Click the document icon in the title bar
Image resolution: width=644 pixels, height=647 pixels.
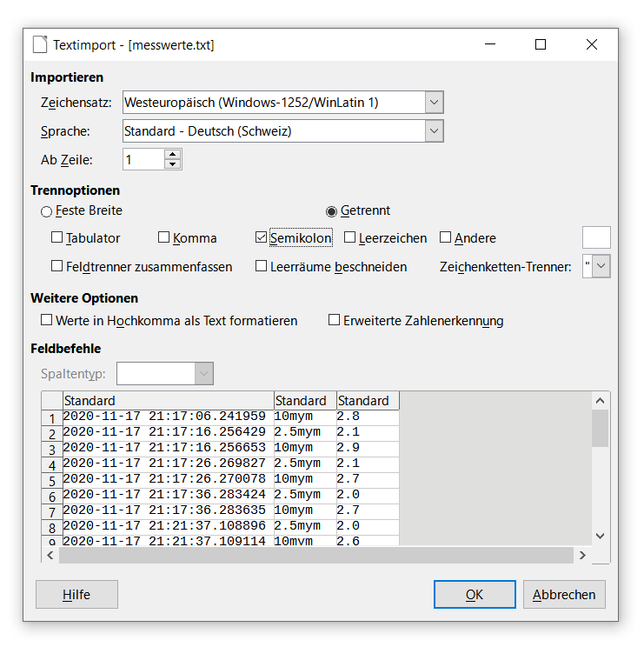tap(40, 44)
